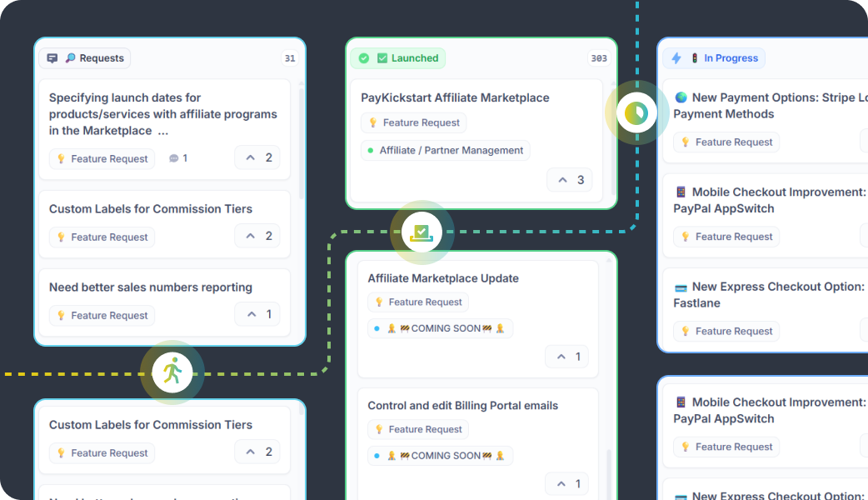Click the lightbulb icon on PayKickstart Affiliate Marketplace card
The image size is (868, 500).
point(374,122)
